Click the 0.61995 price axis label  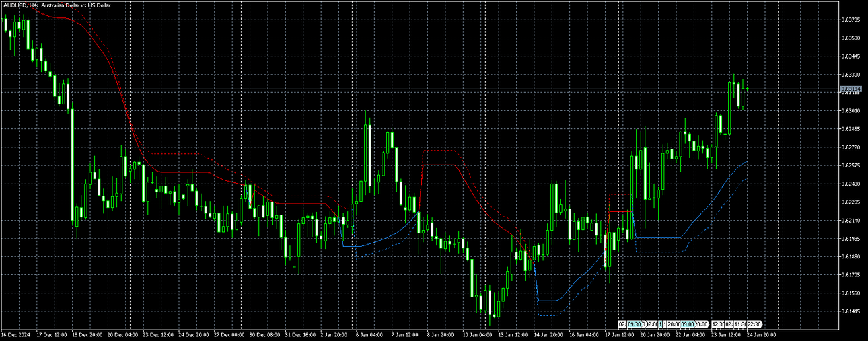coord(851,238)
